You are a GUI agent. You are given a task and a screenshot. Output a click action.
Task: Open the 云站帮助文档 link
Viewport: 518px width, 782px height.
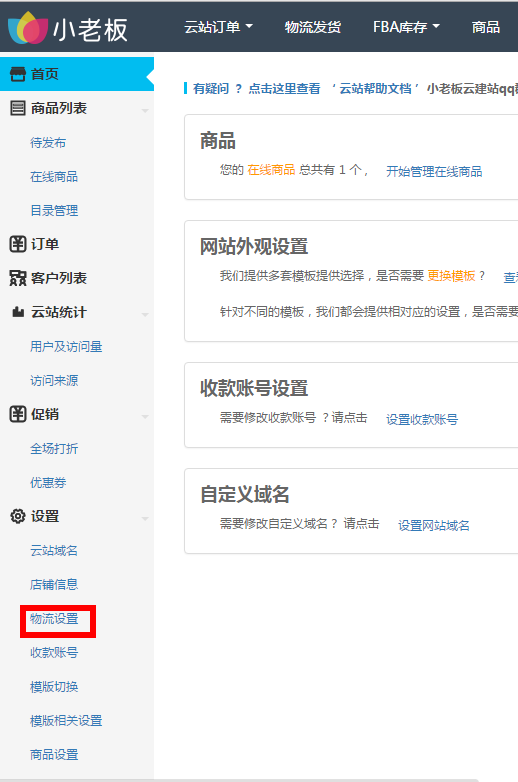coord(375,89)
